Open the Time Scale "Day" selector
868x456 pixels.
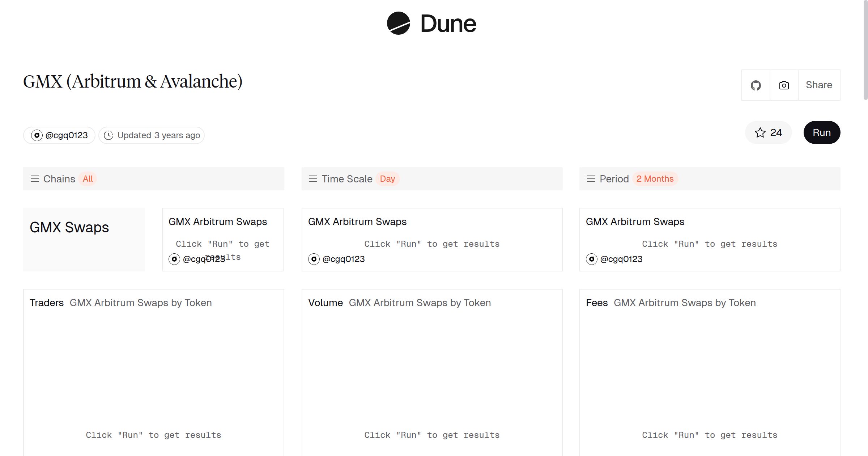pyautogui.click(x=387, y=178)
